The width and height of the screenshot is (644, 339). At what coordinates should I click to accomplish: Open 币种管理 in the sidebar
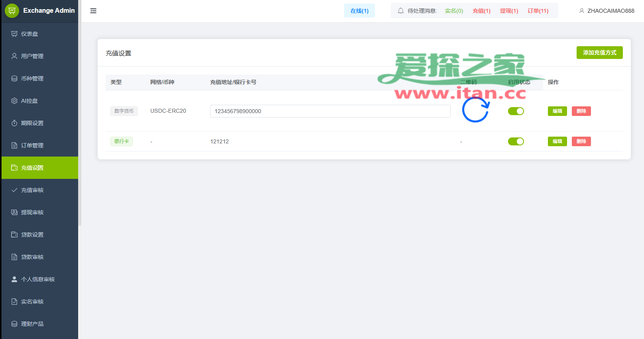(32, 78)
